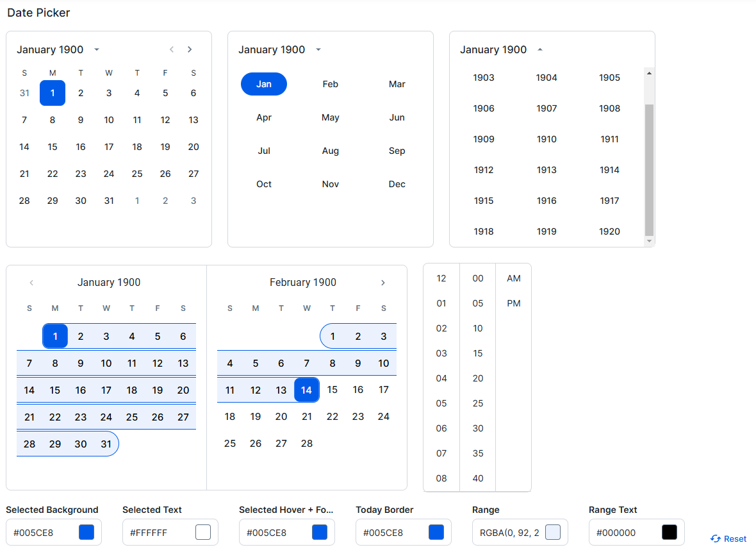Click the next chevron on February 1900 calendar
Image resolution: width=756 pixels, height=552 pixels.
pyautogui.click(x=382, y=282)
